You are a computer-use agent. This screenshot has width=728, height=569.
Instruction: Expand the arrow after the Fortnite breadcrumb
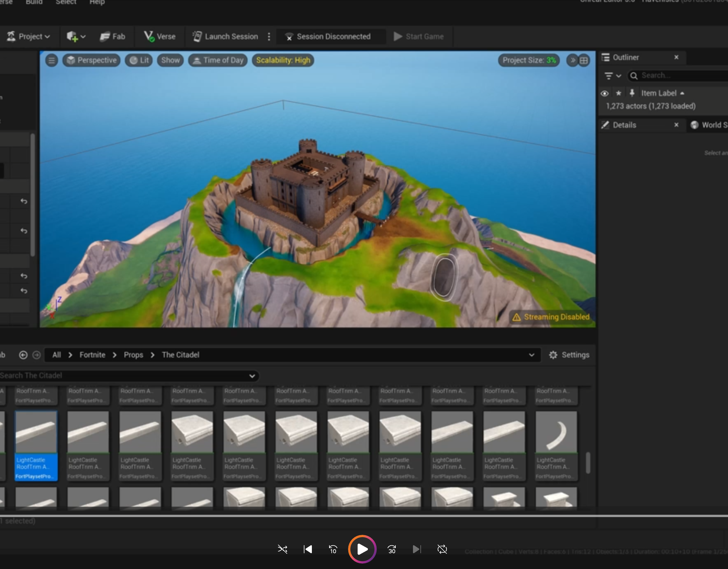tap(115, 355)
